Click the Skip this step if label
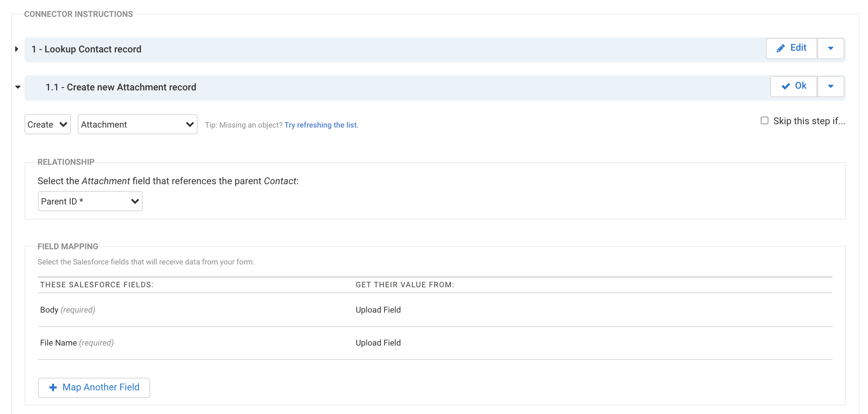 click(809, 121)
